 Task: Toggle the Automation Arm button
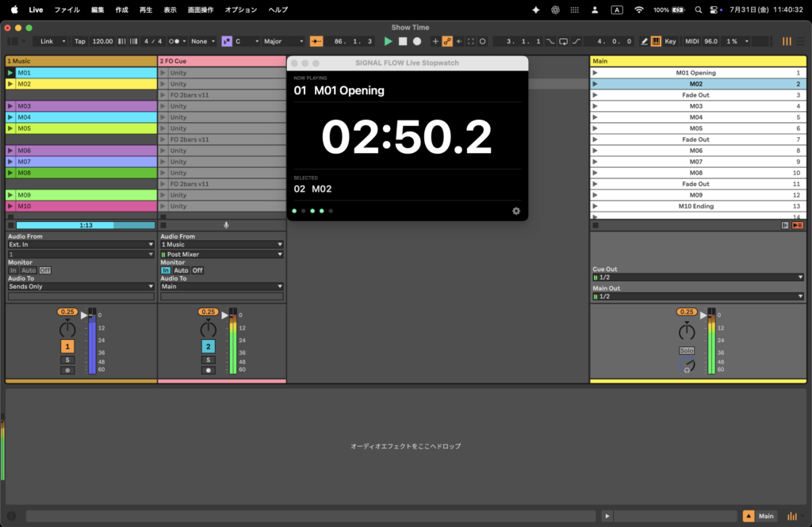point(447,41)
